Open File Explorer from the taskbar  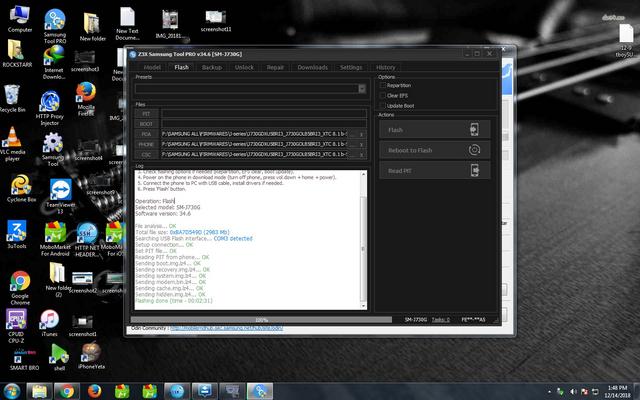[x=39, y=391]
